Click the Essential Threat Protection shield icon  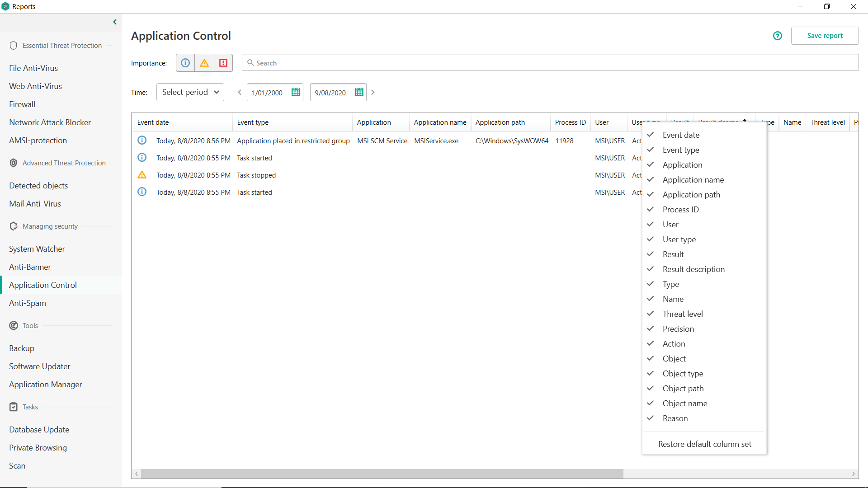14,45
